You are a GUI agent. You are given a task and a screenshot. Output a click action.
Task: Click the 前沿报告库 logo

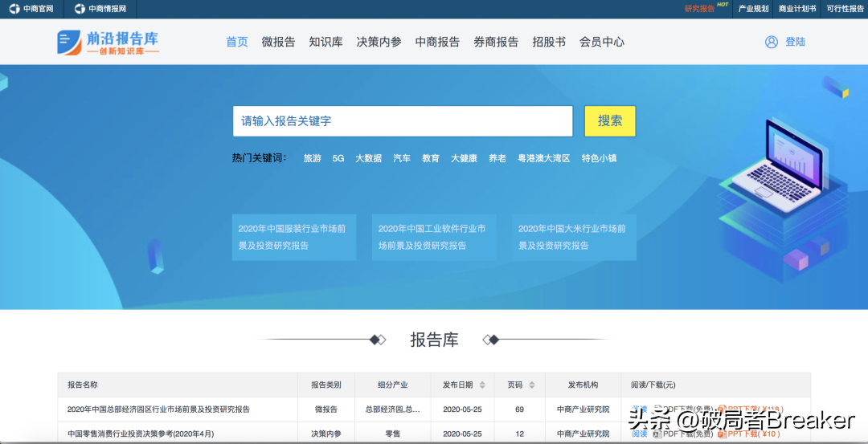click(108, 42)
